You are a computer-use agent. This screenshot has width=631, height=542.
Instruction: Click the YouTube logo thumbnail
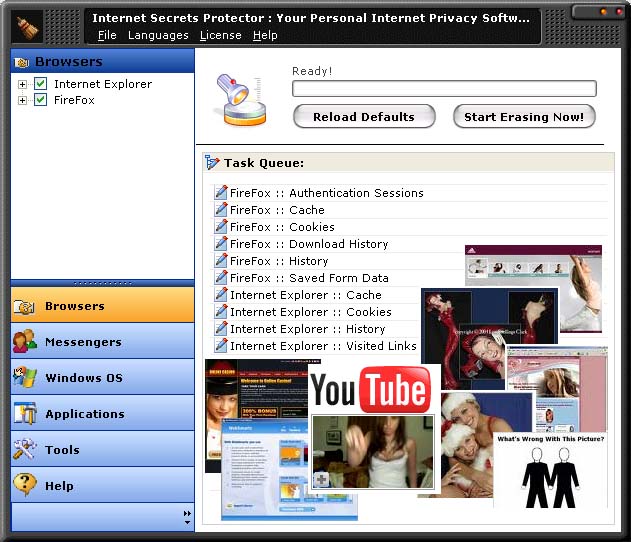[371, 389]
